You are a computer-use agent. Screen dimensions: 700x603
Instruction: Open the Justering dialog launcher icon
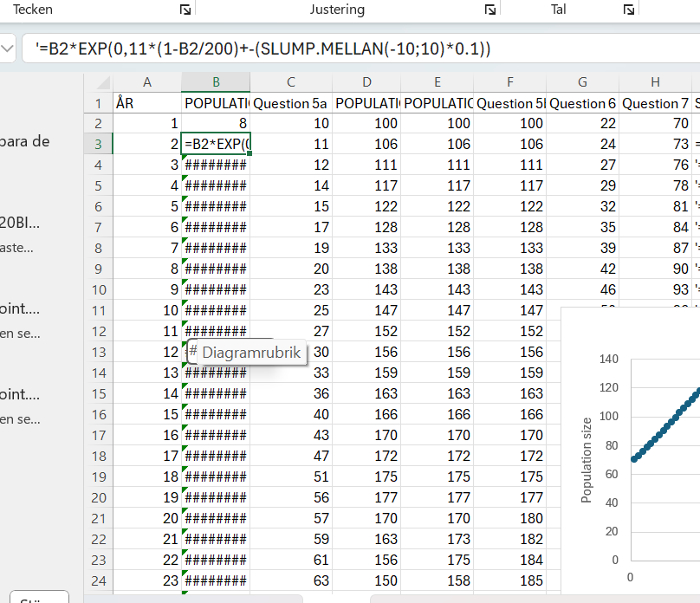pyautogui.click(x=490, y=10)
